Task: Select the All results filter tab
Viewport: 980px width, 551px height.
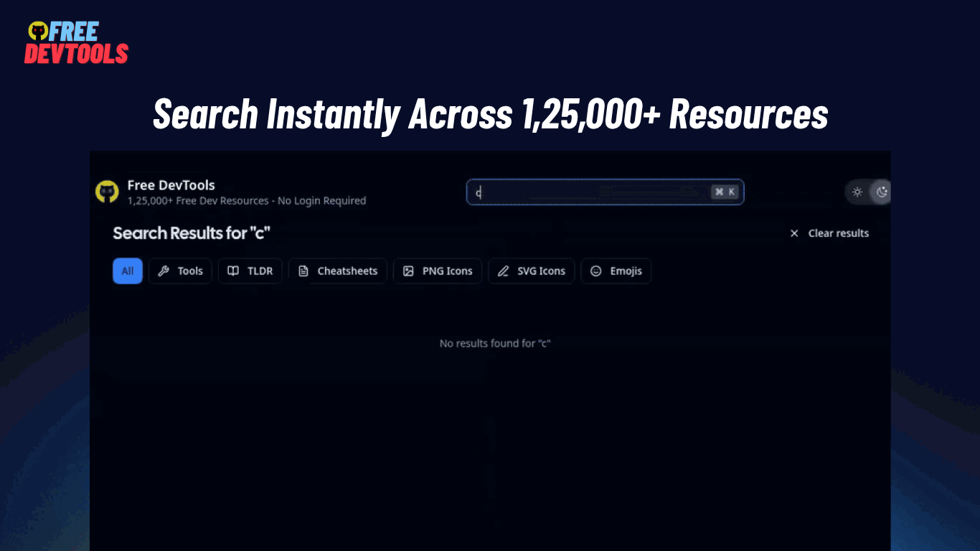Action: click(128, 271)
